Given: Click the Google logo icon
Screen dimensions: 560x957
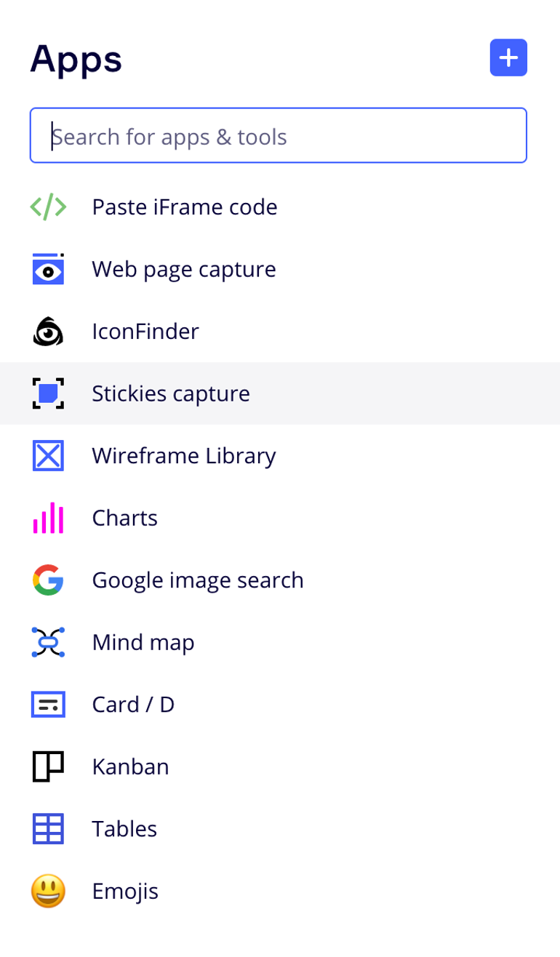Looking at the screenshot, I should 48,580.
